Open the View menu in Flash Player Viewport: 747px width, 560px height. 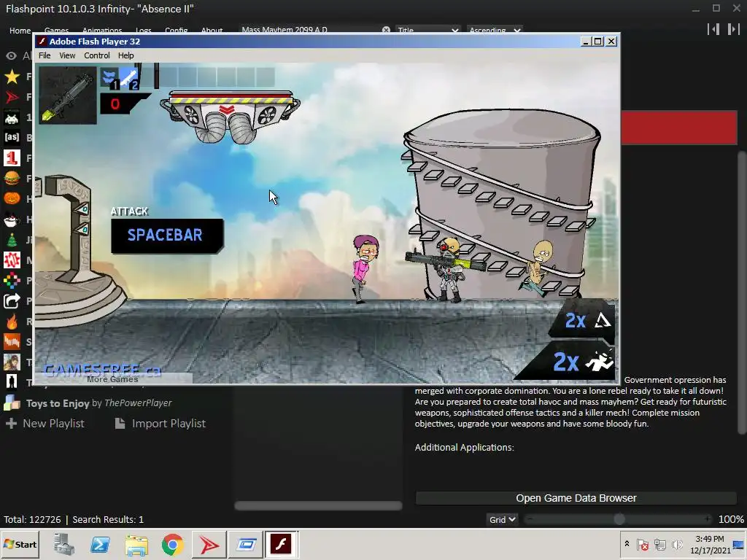pyautogui.click(x=67, y=55)
